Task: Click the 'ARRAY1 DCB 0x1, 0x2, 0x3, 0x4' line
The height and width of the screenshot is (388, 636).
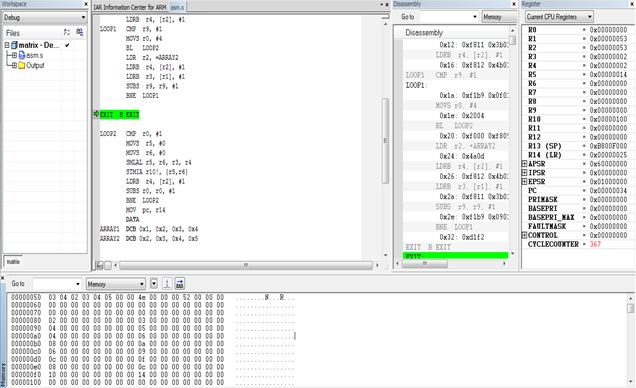Action: pos(149,229)
